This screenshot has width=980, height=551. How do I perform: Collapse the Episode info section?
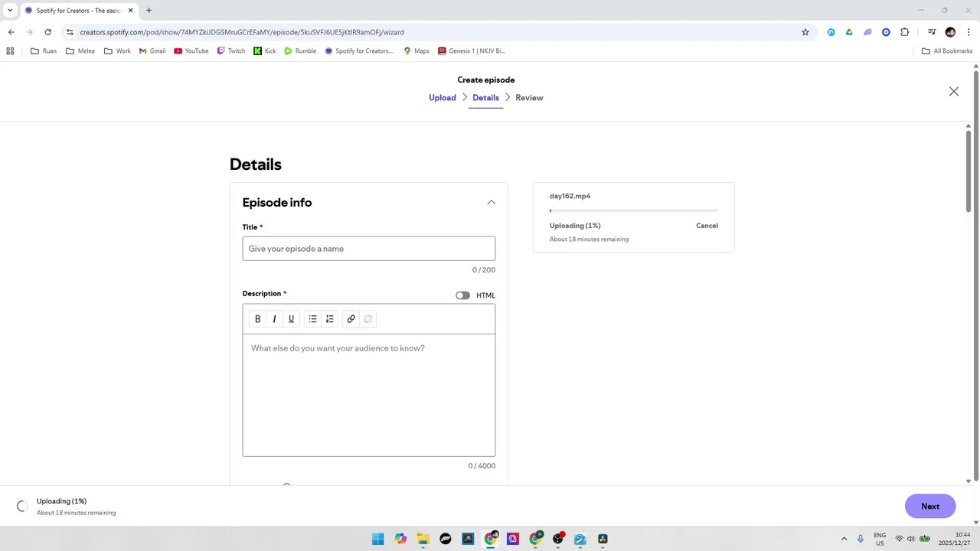click(x=492, y=203)
